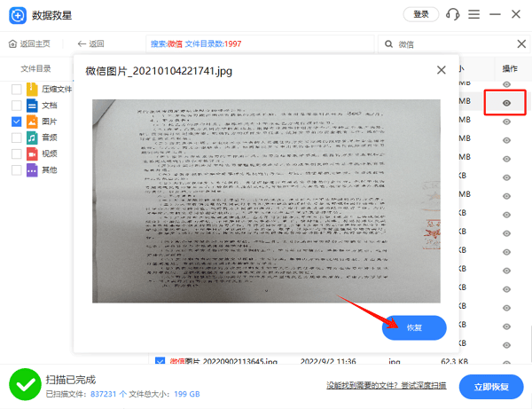This screenshot has width=532, height=409.
Task: Open the hamburger menu in title bar
Action: (474, 14)
